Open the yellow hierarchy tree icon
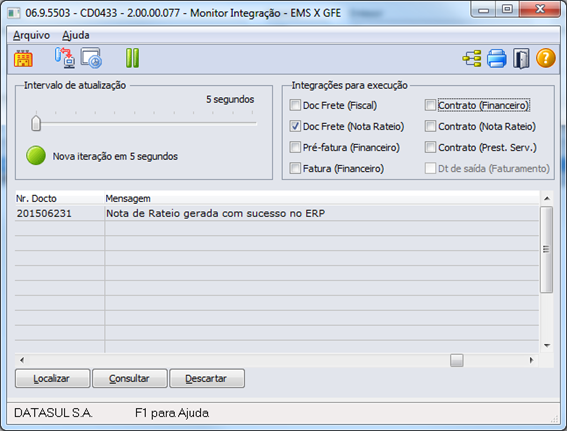The image size is (567, 431). pos(472,58)
